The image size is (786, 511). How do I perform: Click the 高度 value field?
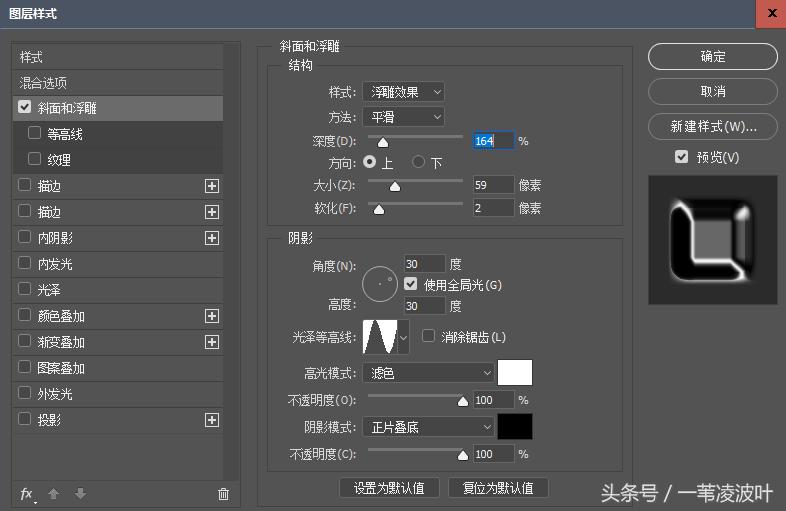coord(425,305)
